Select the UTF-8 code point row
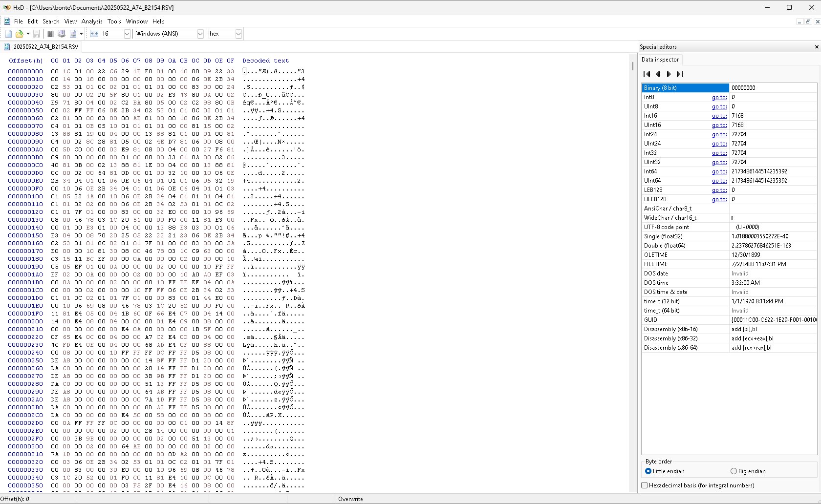The width and height of the screenshot is (821, 504). [x=729, y=227]
